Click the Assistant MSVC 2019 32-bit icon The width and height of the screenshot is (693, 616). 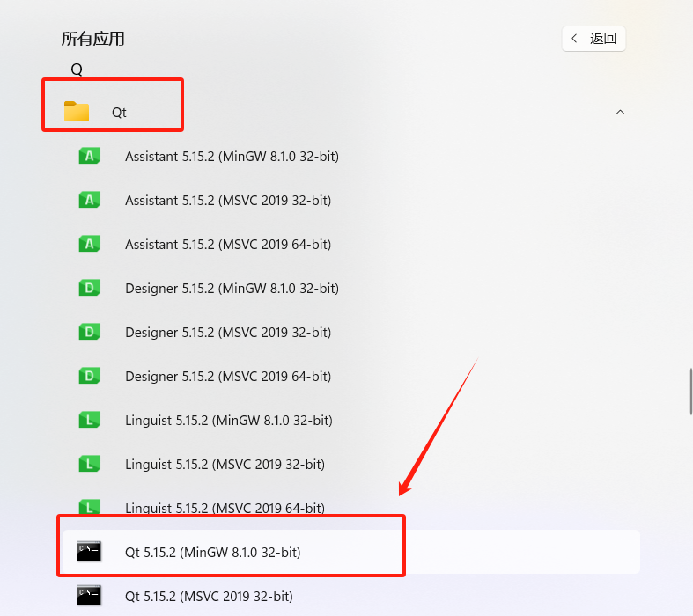click(89, 200)
